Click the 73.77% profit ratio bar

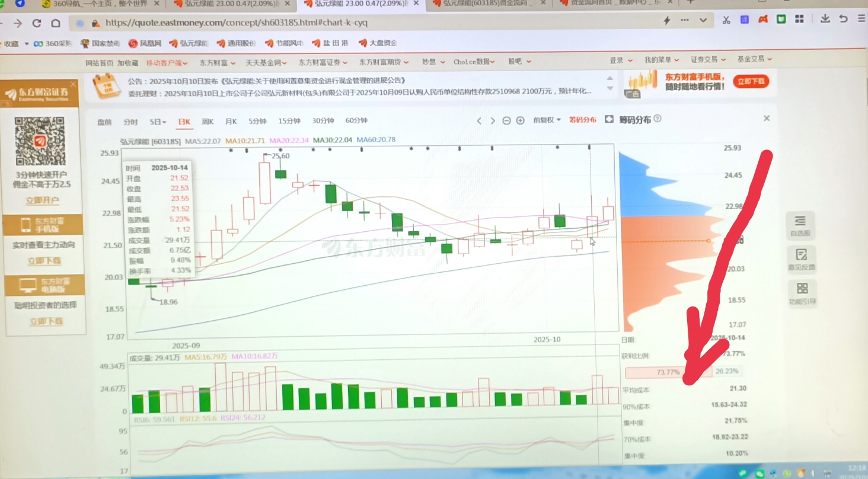(x=668, y=373)
